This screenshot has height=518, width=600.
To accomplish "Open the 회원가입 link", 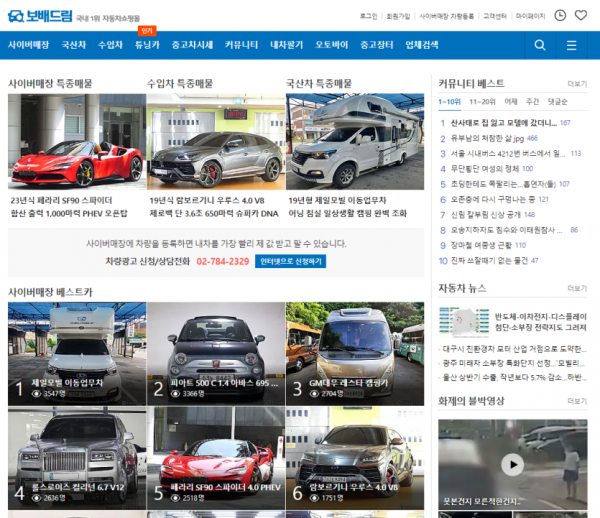I will [x=398, y=16].
